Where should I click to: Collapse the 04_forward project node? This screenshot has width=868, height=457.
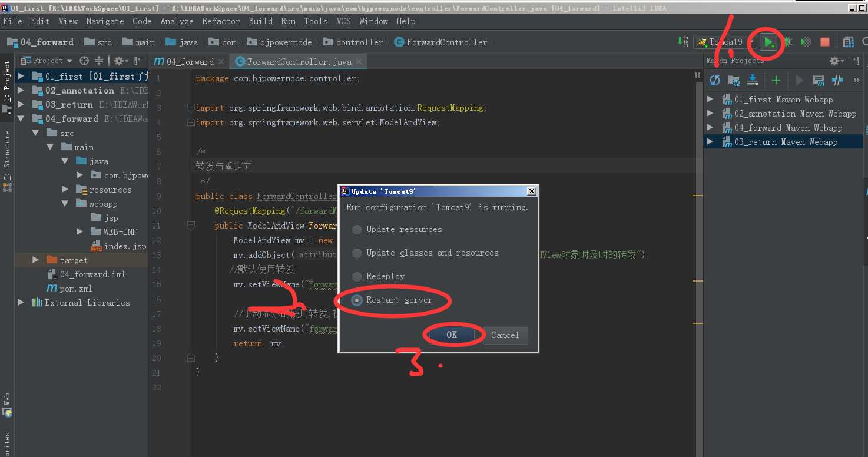point(21,119)
